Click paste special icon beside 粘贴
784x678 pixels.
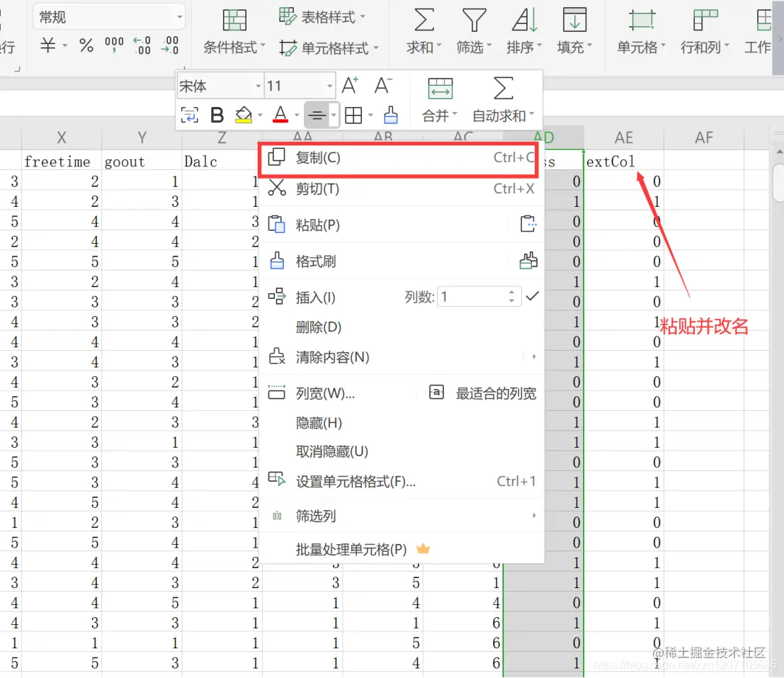[528, 224]
